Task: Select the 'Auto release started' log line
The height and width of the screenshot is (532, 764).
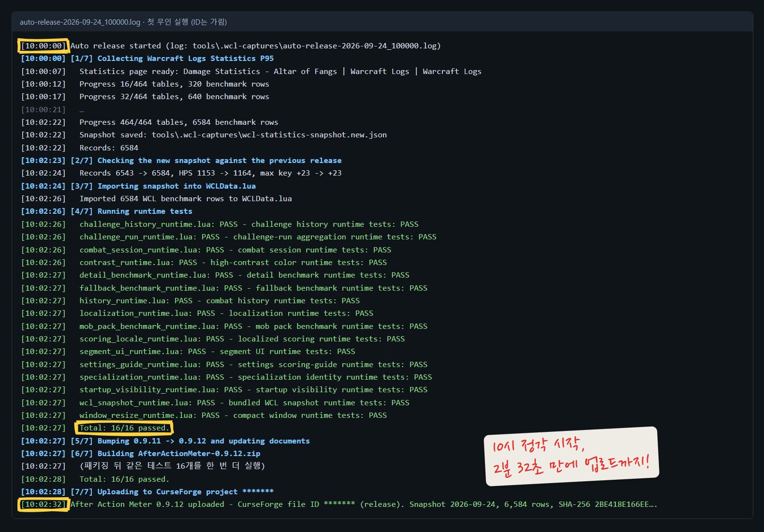Action: click(231, 46)
